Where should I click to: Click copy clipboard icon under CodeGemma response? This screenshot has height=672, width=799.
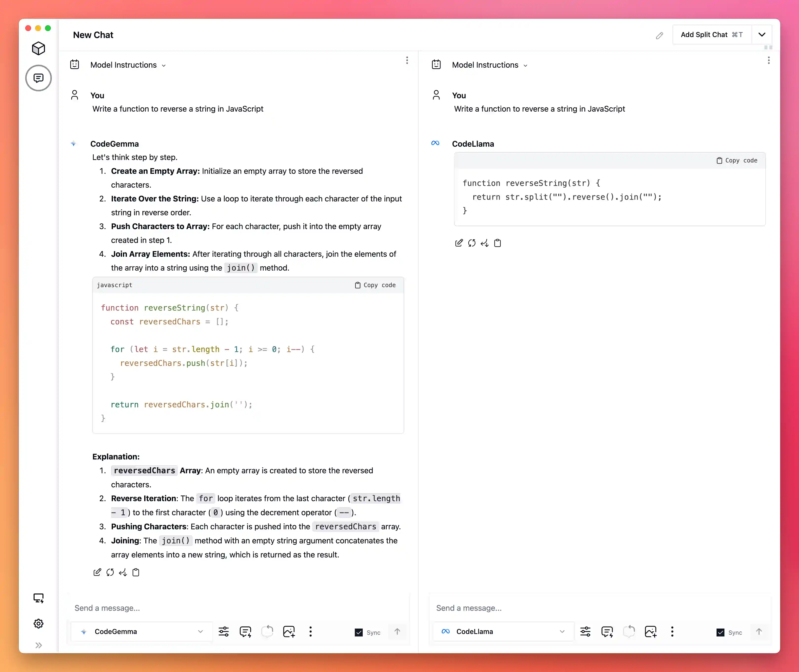pos(136,572)
